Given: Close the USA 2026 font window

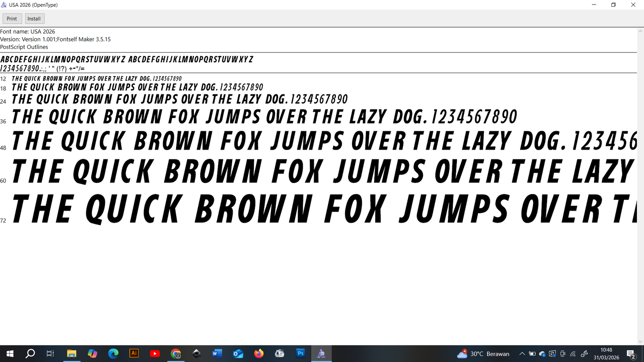Looking at the screenshot, I should 633,5.
